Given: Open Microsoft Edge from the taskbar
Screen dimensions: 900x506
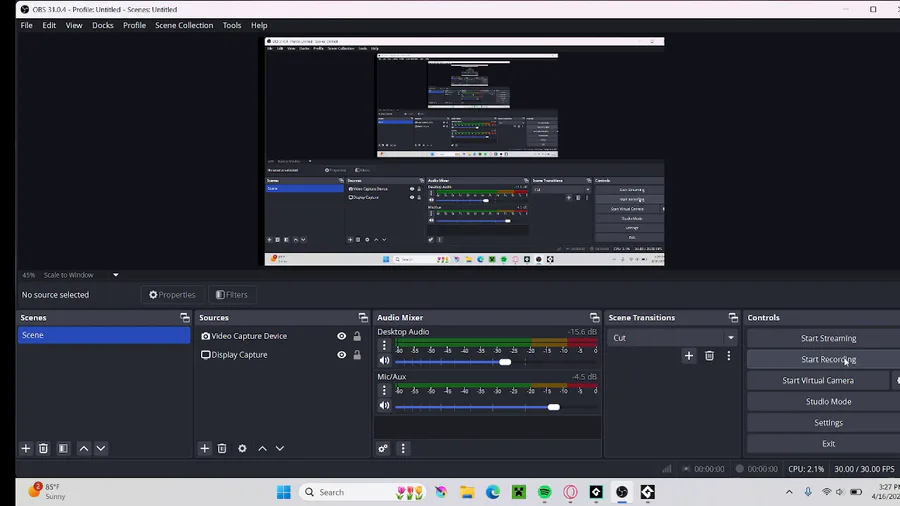Looking at the screenshot, I should point(493,492).
